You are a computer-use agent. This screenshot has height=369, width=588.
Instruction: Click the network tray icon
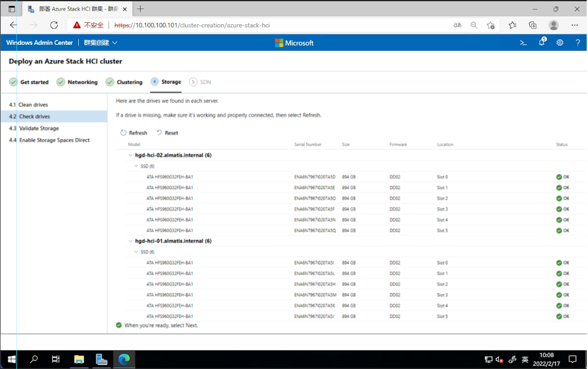[x=489, y=360]
